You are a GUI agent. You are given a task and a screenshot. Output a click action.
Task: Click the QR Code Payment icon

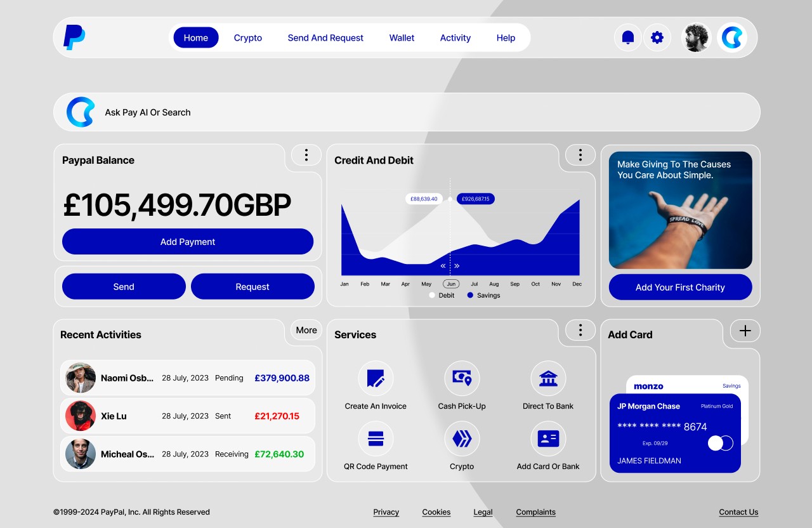click(x=376, y=439)
